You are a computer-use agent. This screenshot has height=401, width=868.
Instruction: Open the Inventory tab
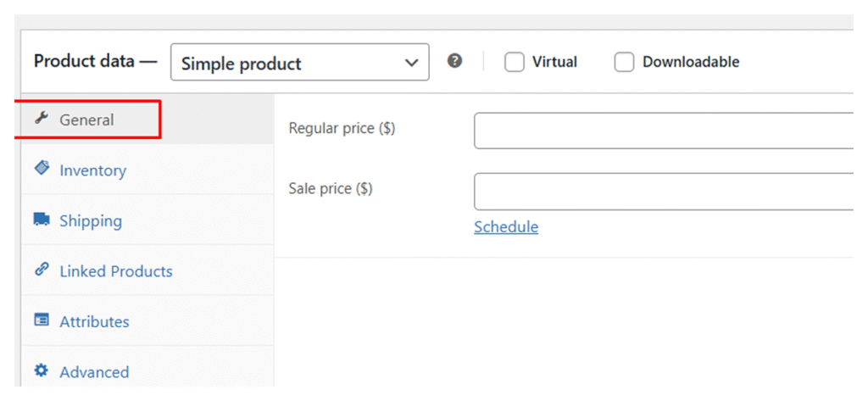(92, 170)
